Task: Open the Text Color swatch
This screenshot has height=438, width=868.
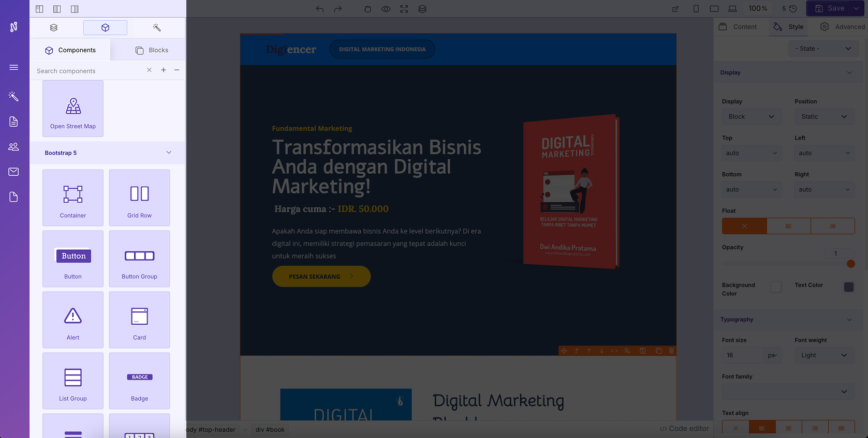Action: click(x=848, y=287)
